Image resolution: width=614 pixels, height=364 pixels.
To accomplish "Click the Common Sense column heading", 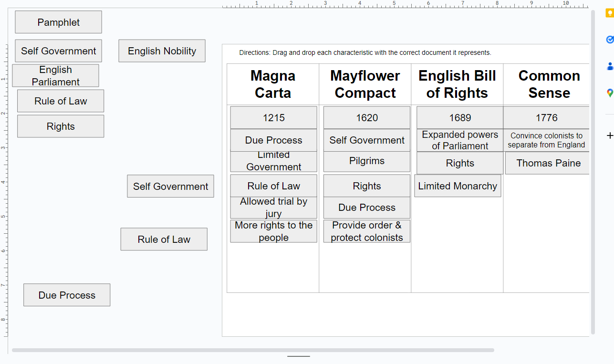I will click(549, 84).
